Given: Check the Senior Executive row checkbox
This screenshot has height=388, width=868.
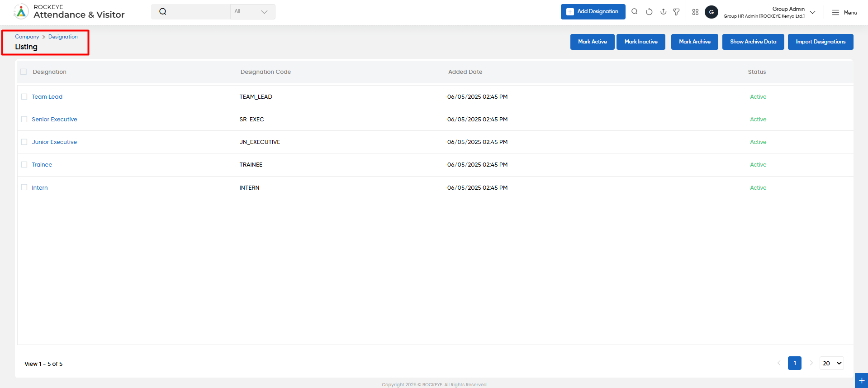Looking at the screenshot, I should [x=24, y=119].
